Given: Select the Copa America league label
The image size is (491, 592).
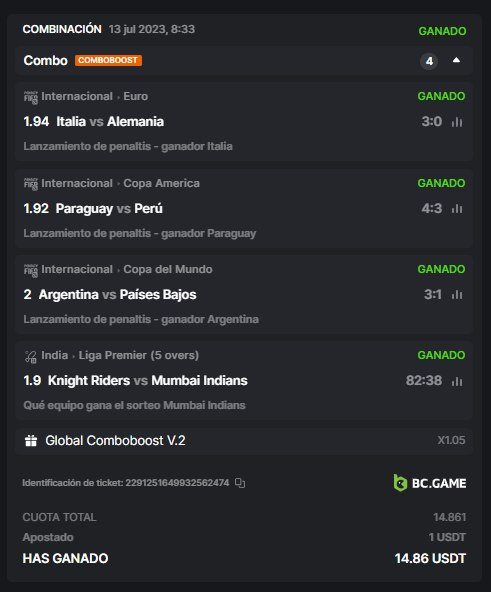Looking at the screenshot, I should coord(161,183).
